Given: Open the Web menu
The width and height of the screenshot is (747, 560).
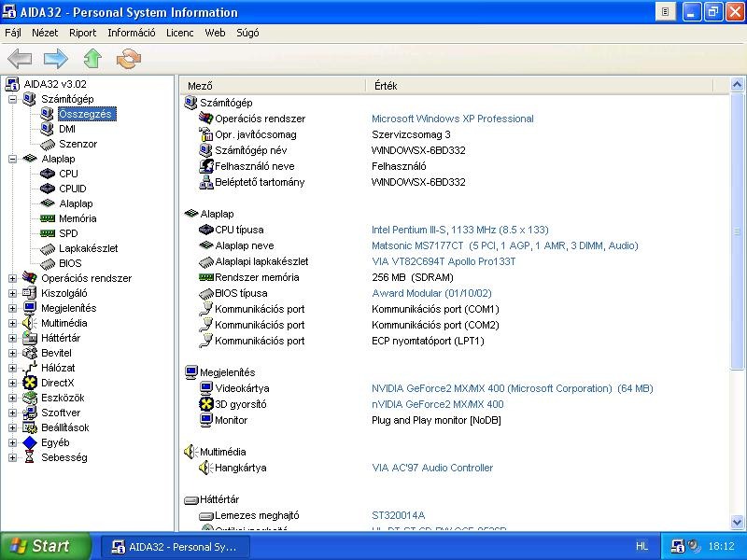Looking at the screenshot, I should point(215,33).
